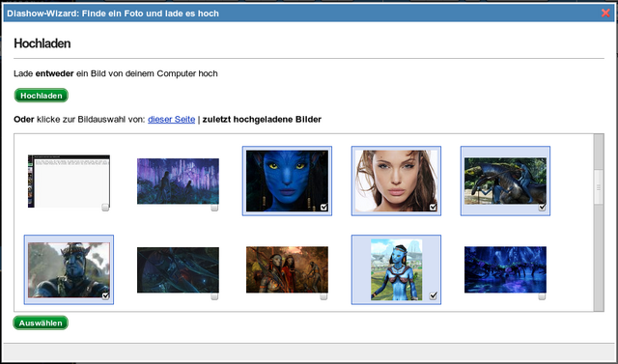
Task: Uncheck the Na'vi warrior with headdress checkbox
Action: point(105,295)
